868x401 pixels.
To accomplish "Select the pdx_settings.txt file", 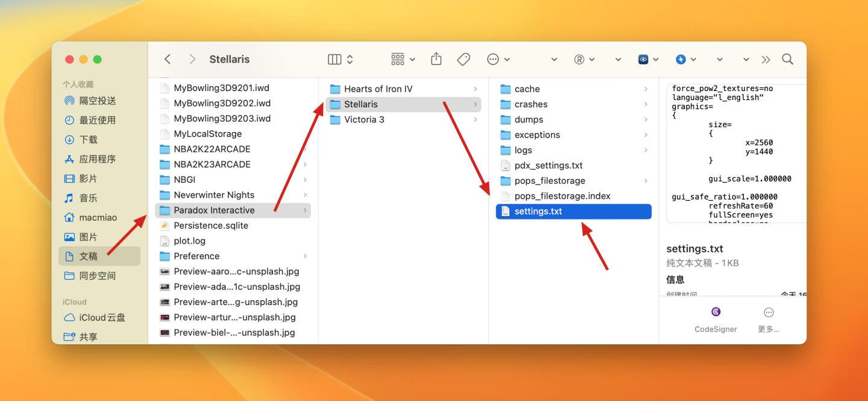I will tap(548, 165).
